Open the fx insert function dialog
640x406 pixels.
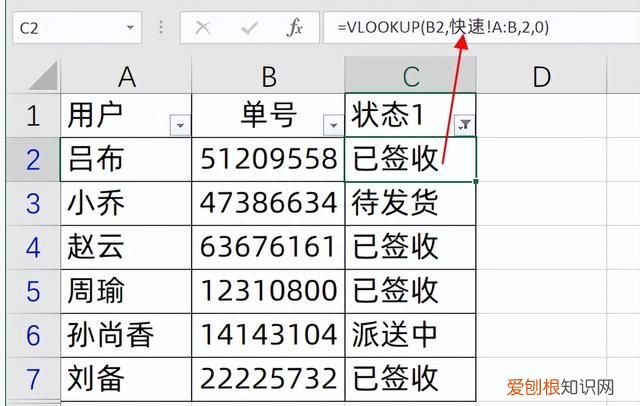click(295, 28)
